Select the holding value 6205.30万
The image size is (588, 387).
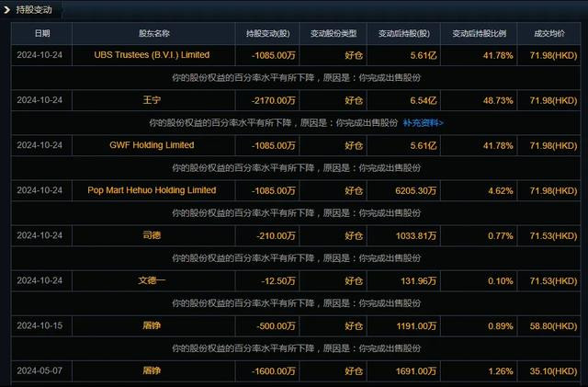click(x=416, y=190)
